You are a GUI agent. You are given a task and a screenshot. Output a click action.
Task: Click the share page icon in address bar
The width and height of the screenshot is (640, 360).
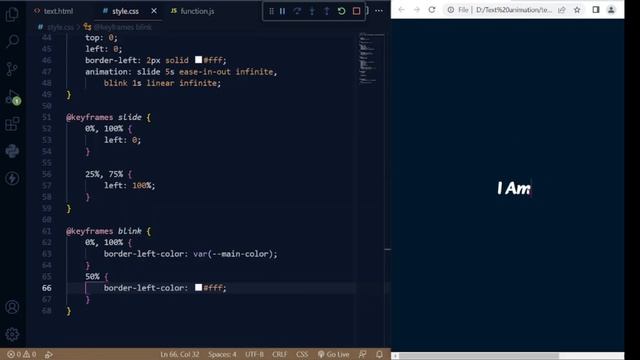(x=562, y=10)
